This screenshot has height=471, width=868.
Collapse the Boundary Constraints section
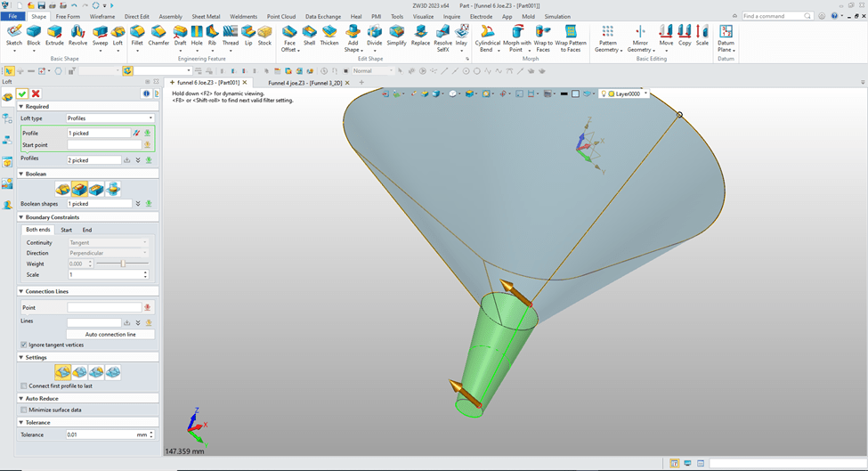[x=21, y=217]
